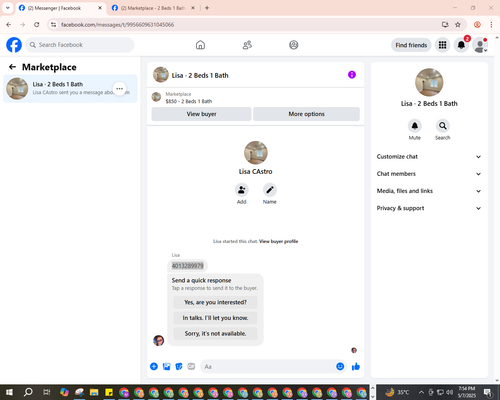Screen dimensions: 500x400
Task: Send 'In talks. I'll let you know.' response
Action: 215,318
